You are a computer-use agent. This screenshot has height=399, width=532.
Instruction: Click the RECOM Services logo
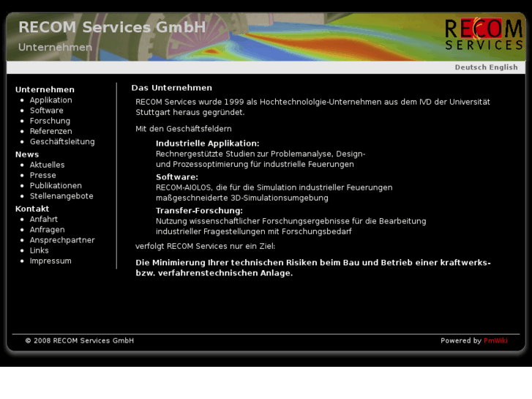pyautogui.click(x=484, y=34)
